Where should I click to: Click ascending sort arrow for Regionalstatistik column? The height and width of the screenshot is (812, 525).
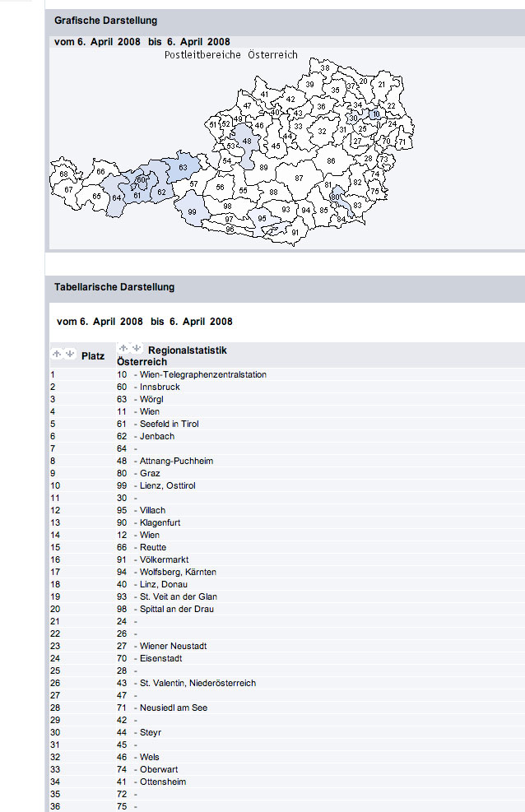(123, 348)
